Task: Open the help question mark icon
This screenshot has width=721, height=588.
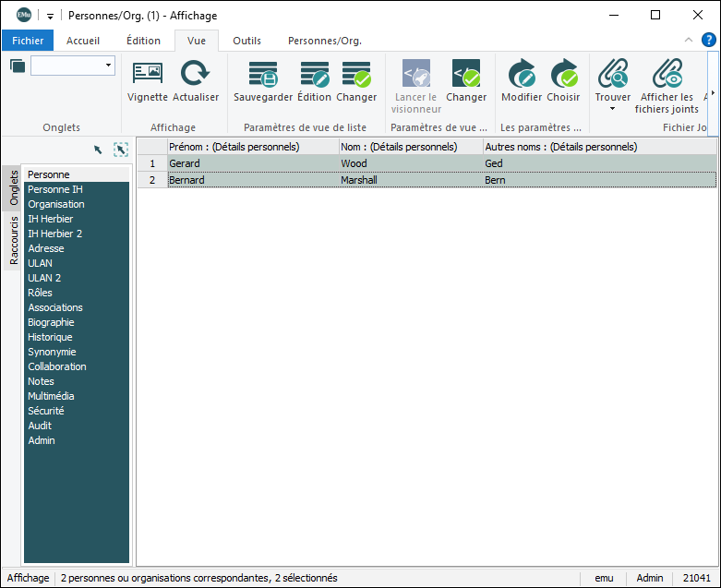Action: pos(709,40)
